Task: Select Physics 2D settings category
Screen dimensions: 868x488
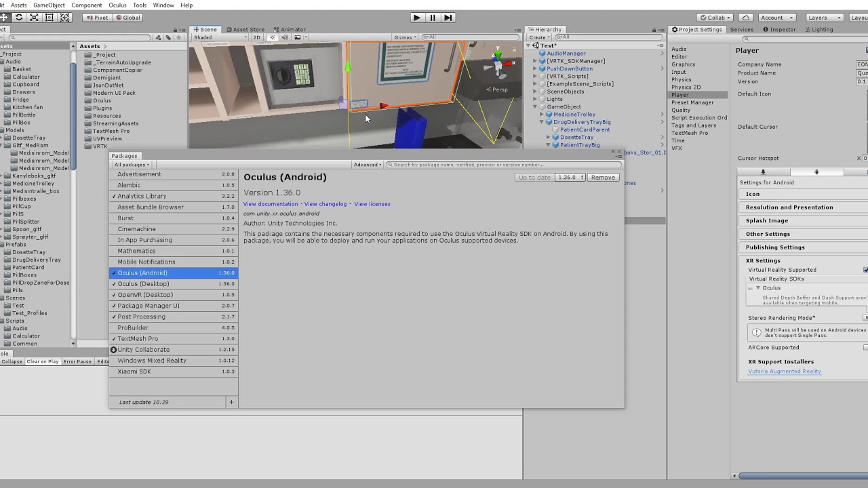Action: [x=686, y=87]
